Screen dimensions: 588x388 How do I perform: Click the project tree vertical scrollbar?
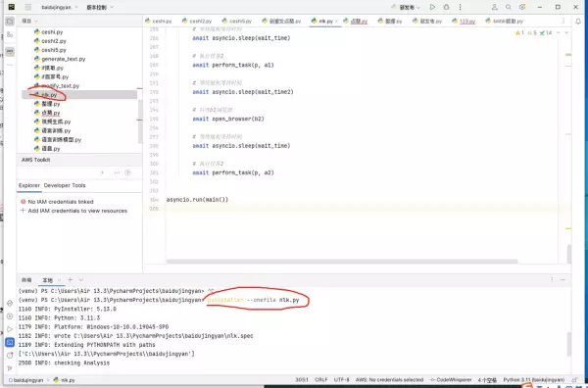click(140, 121)
